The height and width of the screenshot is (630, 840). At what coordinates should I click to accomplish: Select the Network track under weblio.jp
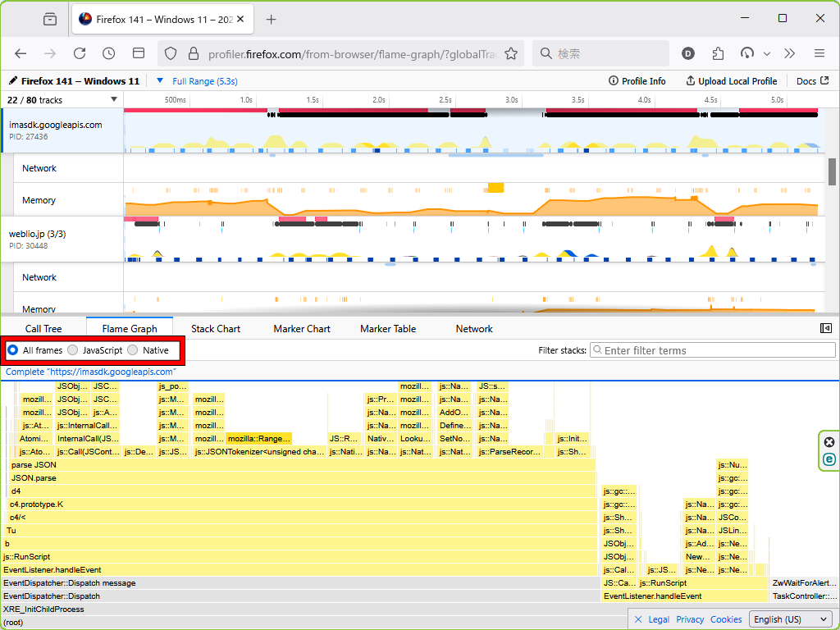pos(69,277)
